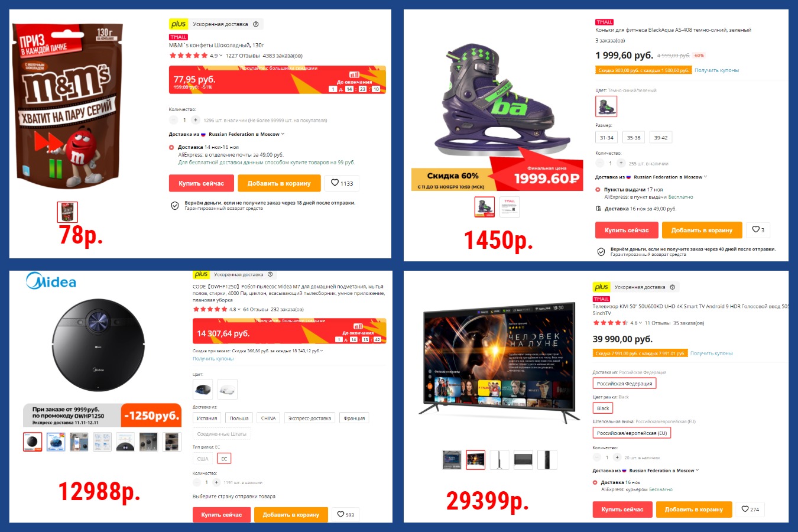Select white color swatch for Midea vacuum

pyautogui.click(x=227, y=389)
